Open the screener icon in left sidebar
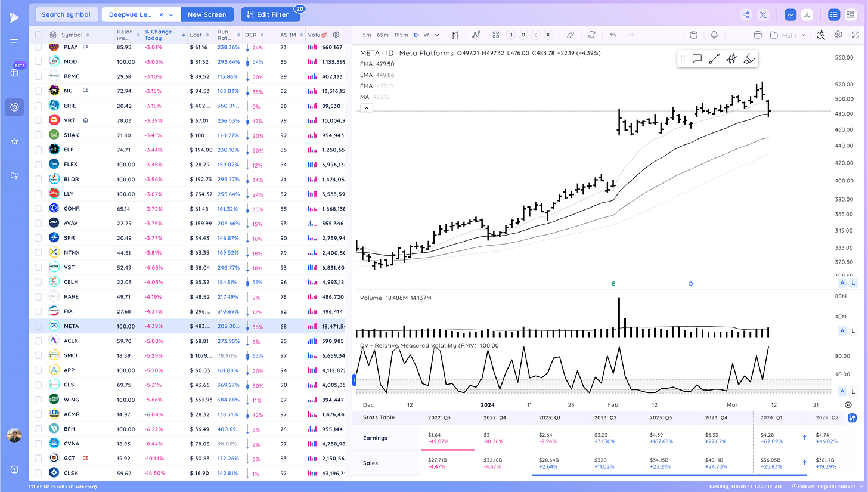Viewport: 868px width, 492px height. (x=14, y=107)
